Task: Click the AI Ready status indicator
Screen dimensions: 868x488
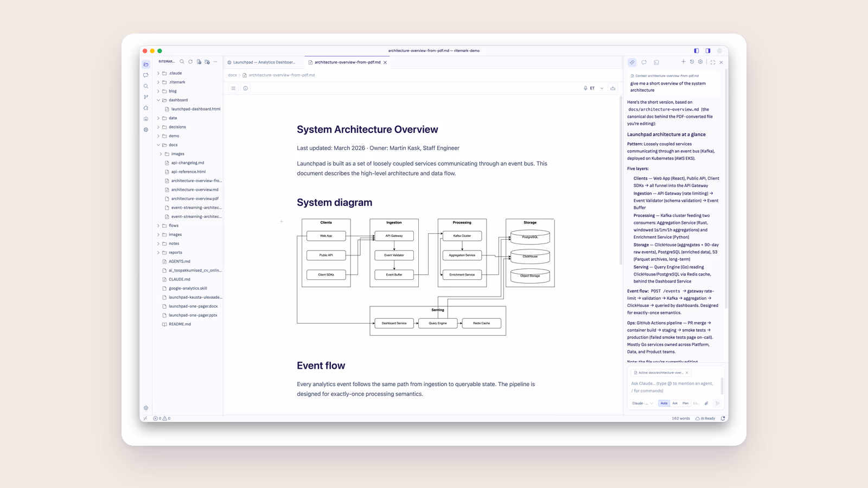Action: tap(705, 419)
